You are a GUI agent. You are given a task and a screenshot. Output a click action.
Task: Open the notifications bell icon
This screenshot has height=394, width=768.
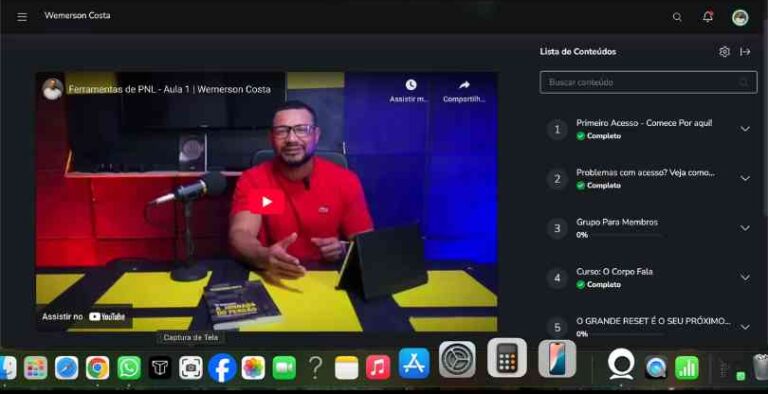pyautogui.click(x=708, y=17)
